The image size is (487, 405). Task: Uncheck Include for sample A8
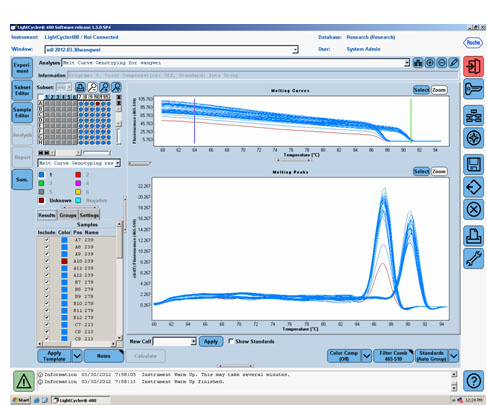pyautogui.click(x=47, y=247)
